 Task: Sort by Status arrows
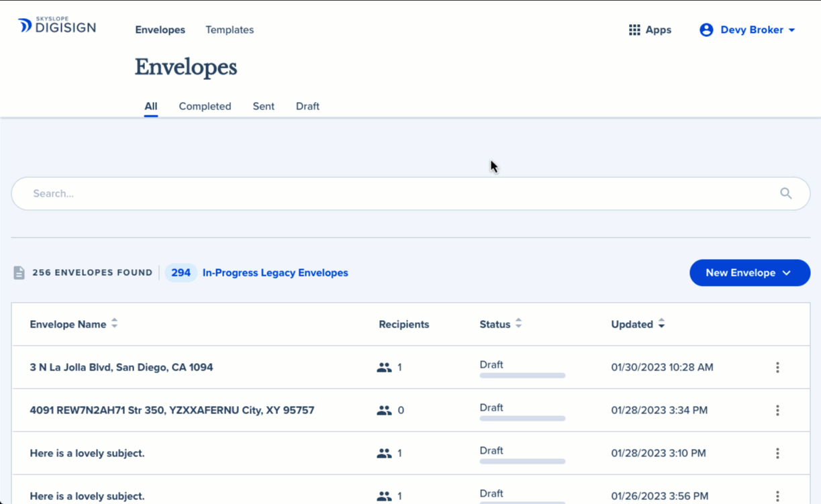pyautogui.click(x=518, y=323)
